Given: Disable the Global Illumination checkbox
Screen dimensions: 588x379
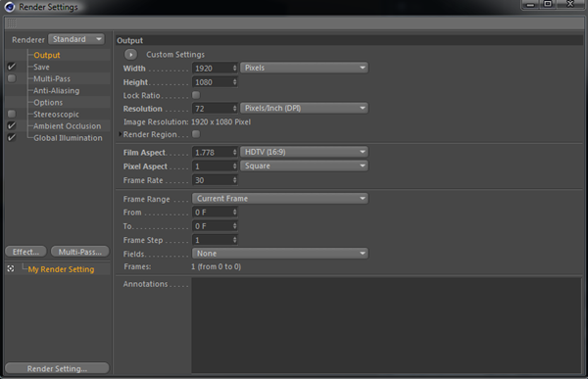Looking at the screenshot, I should click(12, 137).
